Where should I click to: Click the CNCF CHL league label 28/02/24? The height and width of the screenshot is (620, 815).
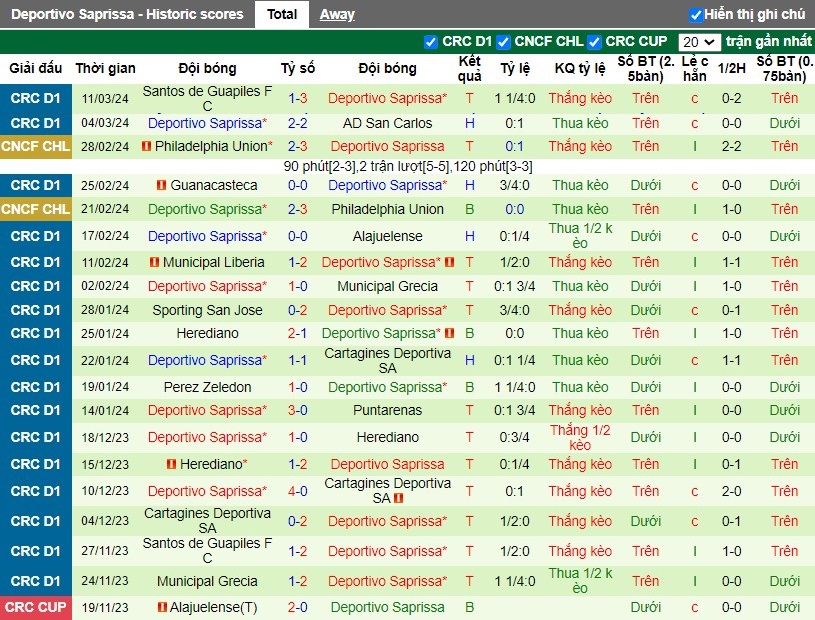(x=35, y=146)
